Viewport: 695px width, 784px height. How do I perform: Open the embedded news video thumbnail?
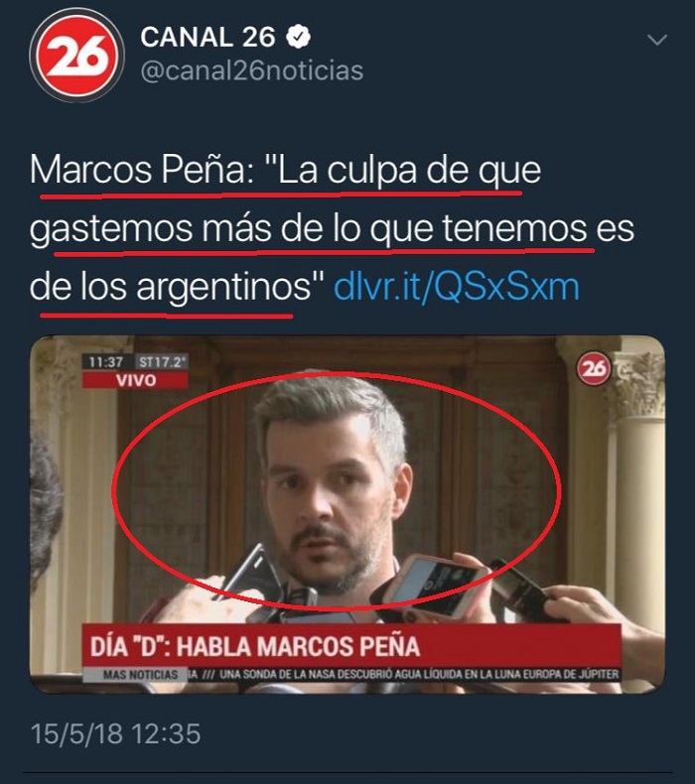[x=347, y=514]
